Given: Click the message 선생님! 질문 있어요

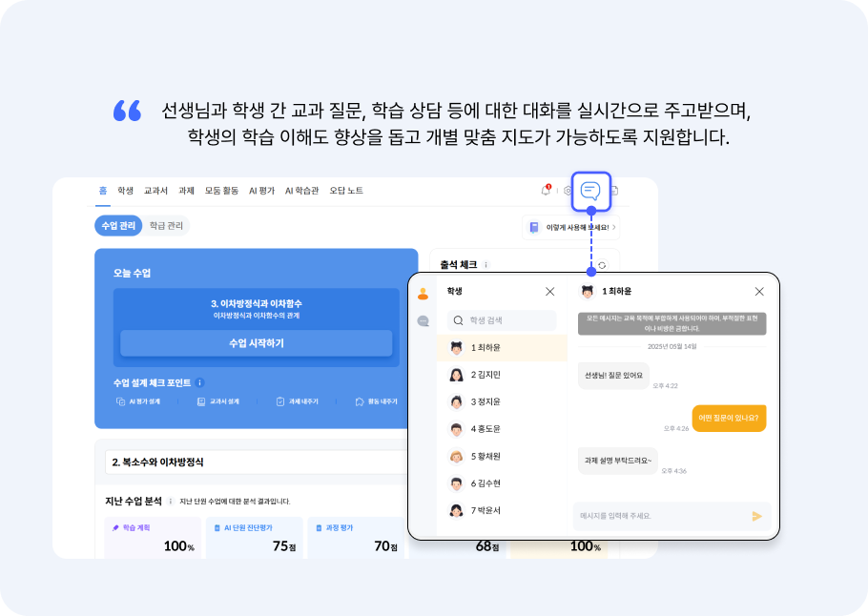Looking at the screenshot, I should click(613, 376).
